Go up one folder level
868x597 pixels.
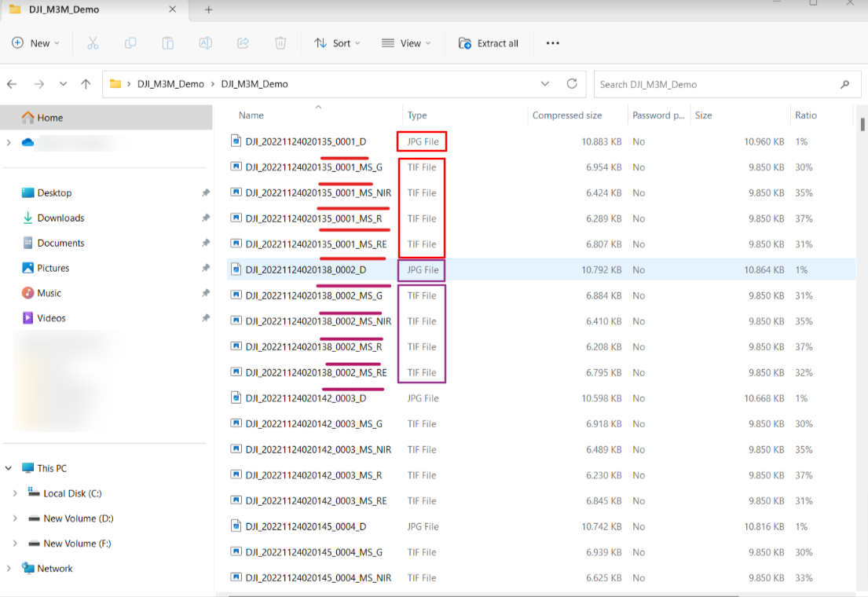(86, 84)
